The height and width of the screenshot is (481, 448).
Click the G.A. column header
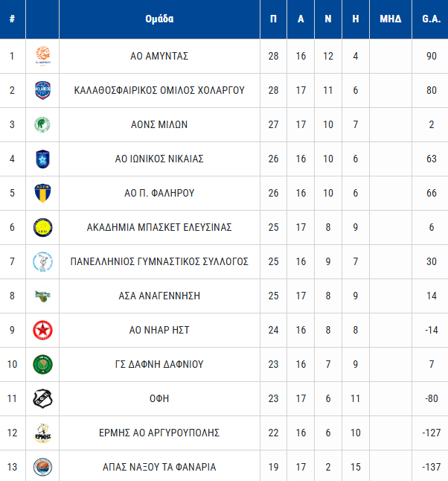click(x=430, y=19)
